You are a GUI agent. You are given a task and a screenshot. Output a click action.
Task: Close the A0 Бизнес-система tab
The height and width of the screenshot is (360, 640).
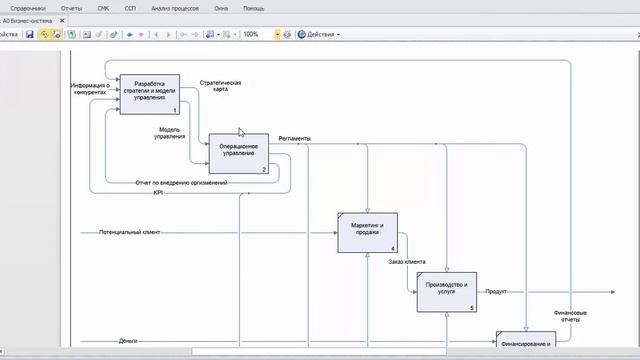(x=62, y=20)
